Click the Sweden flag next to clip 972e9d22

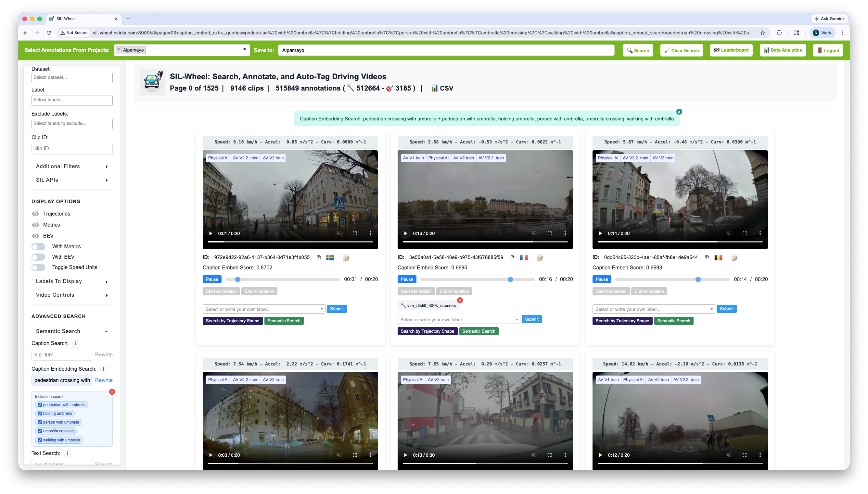[x=330, y=257]
